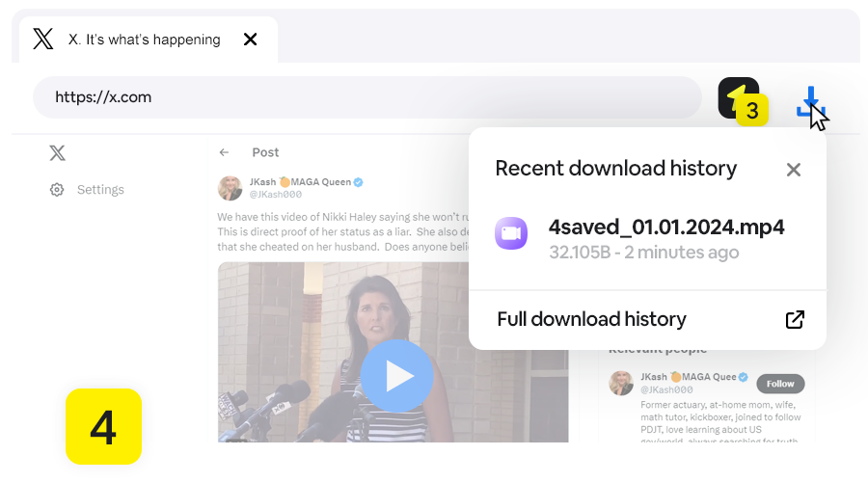Image resolution: width=868 pixels, height=482 pixels.
Task: Play the Nikki Haley video
Action: [395, 376]
